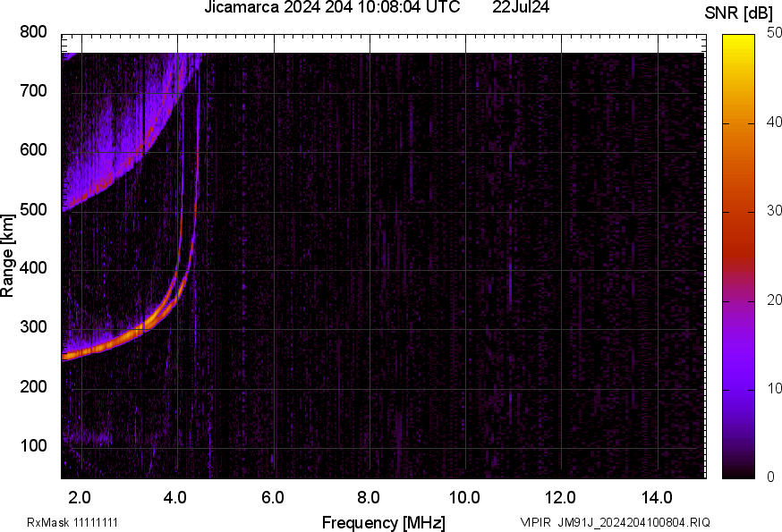The height and width of the screenshot is (532, 782).
Task: Click the 2.0 tick on the frequency axis
Action: point(81,497)
